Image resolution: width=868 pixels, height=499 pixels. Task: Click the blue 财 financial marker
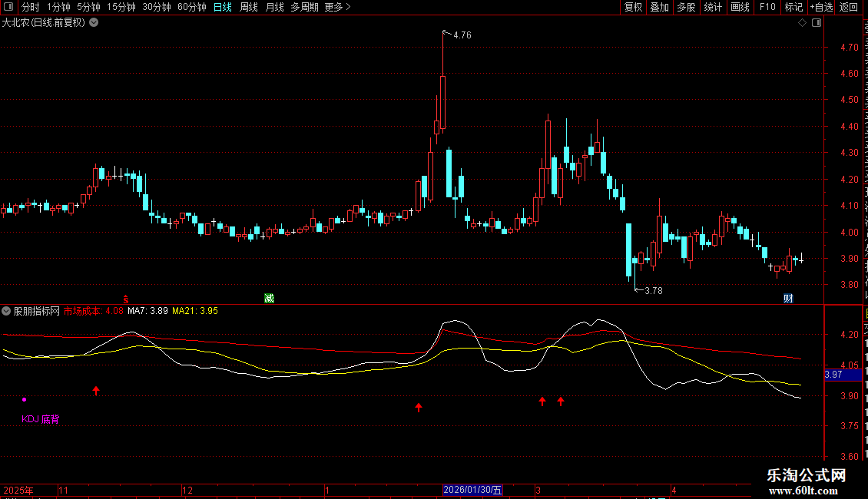788,299
